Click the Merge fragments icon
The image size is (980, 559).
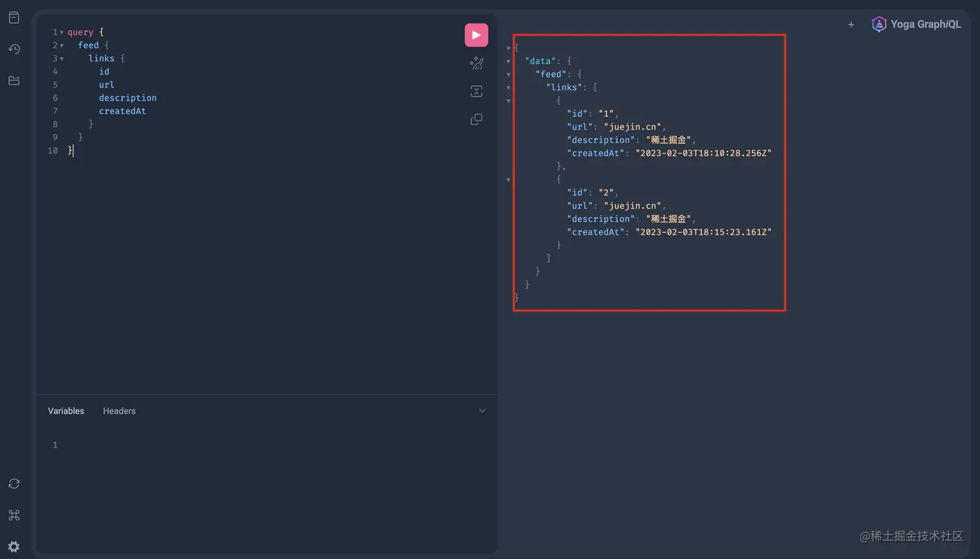coord(476,91)
